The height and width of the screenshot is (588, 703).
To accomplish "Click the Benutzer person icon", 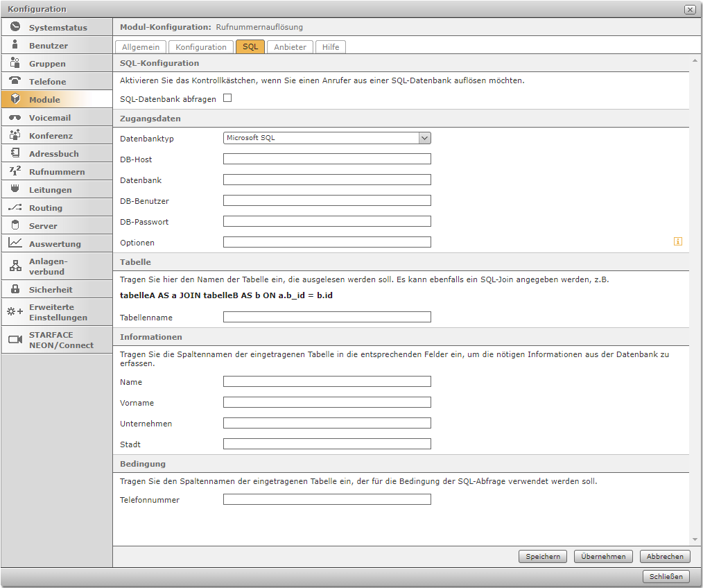I will click(15, 45).
